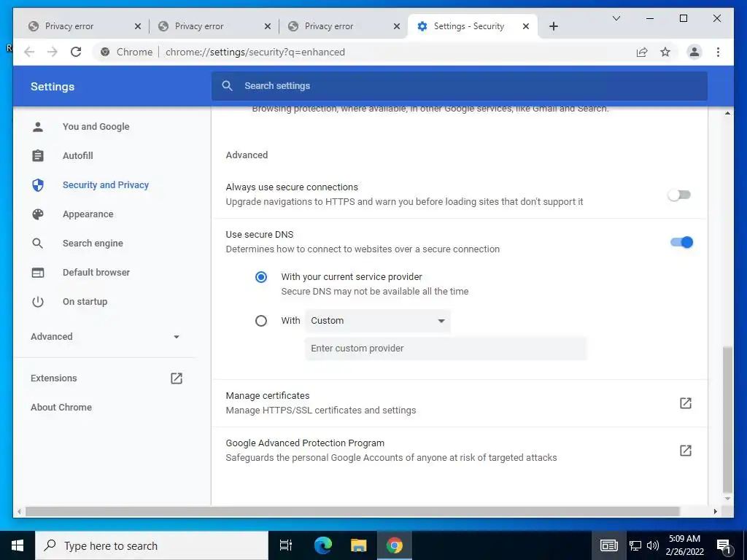Click the vertical scrollbar thumb
The height and width of the screenshot is (560, 747).
[727, 419]
